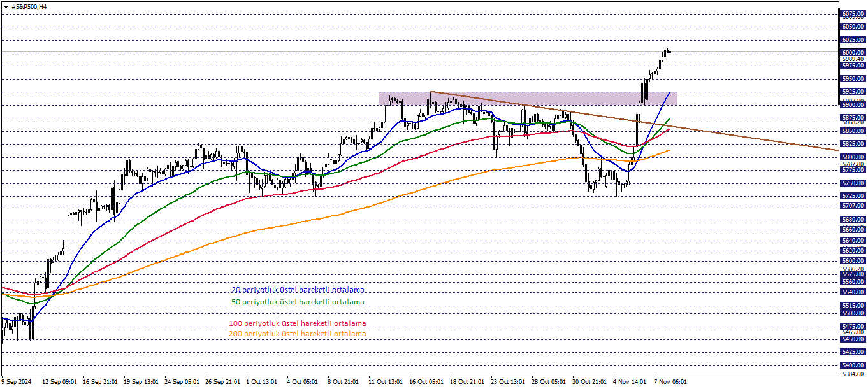Click the 5620.00 price level label
Viewport: 868px width, 389px height.
tap(853, 250)
